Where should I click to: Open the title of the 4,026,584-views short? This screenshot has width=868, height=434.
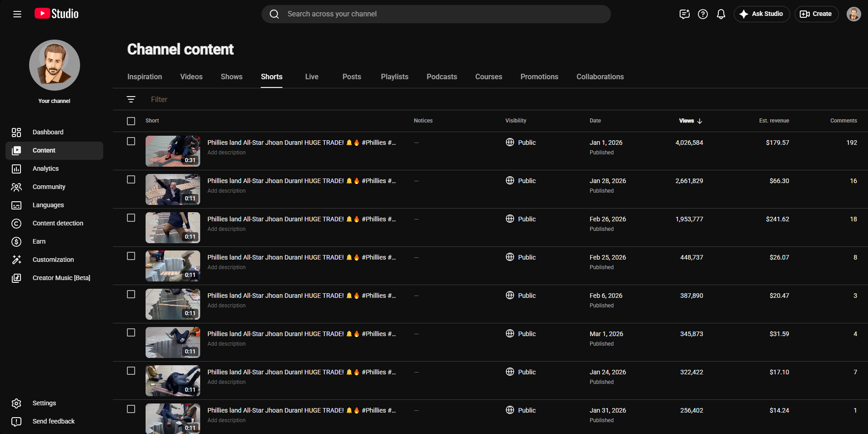pos(302,143)
